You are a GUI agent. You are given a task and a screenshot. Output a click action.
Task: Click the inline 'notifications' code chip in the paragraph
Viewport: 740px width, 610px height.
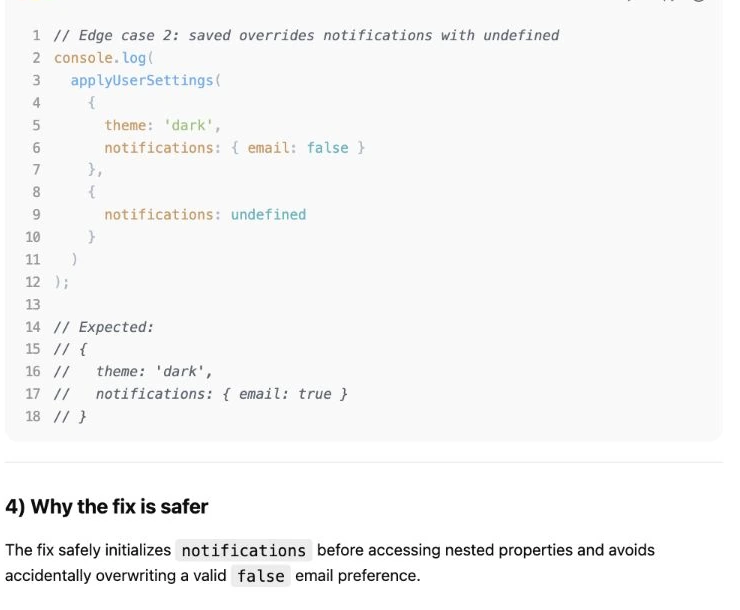pyautogui.click(x=244, y=551)
